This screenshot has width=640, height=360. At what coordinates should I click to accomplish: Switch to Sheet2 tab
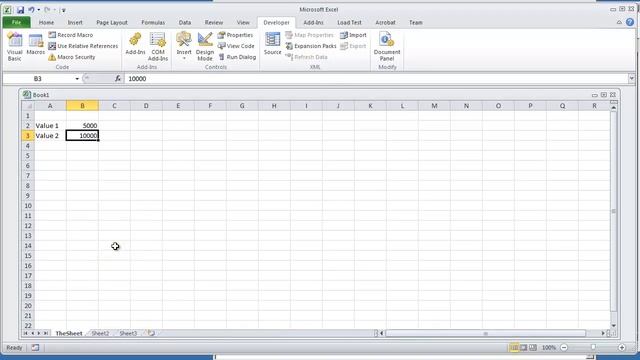[x=100, y=333]
